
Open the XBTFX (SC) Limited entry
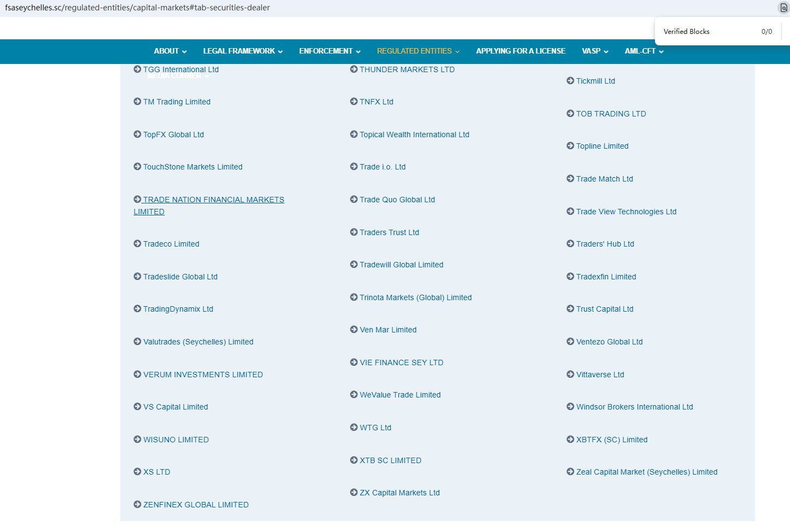tap(612, 440)
